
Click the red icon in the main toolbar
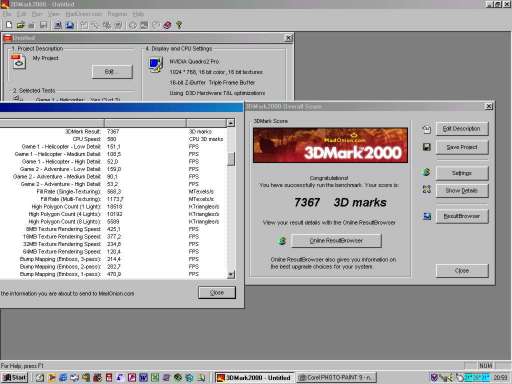pos(167,25)
